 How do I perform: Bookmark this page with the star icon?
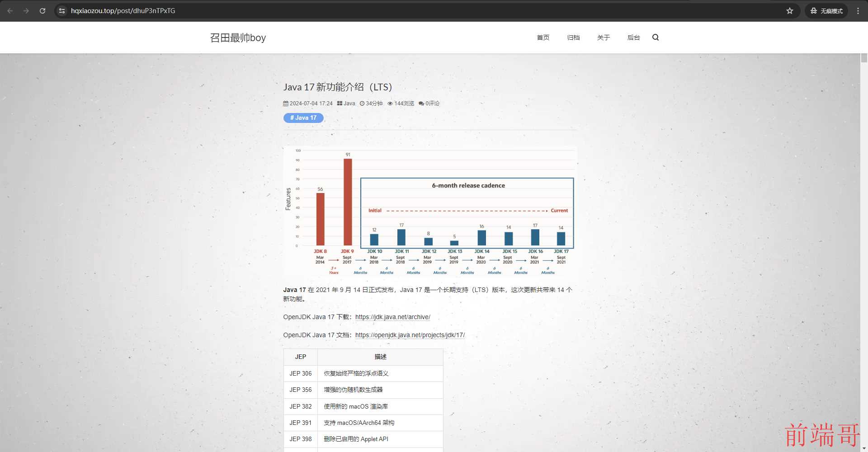coord(790,11)
